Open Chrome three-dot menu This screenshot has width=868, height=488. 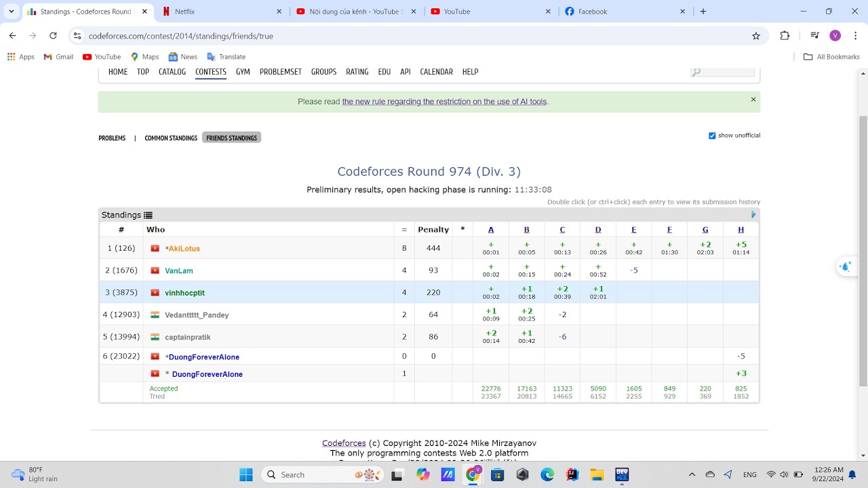tap(854, 36)
